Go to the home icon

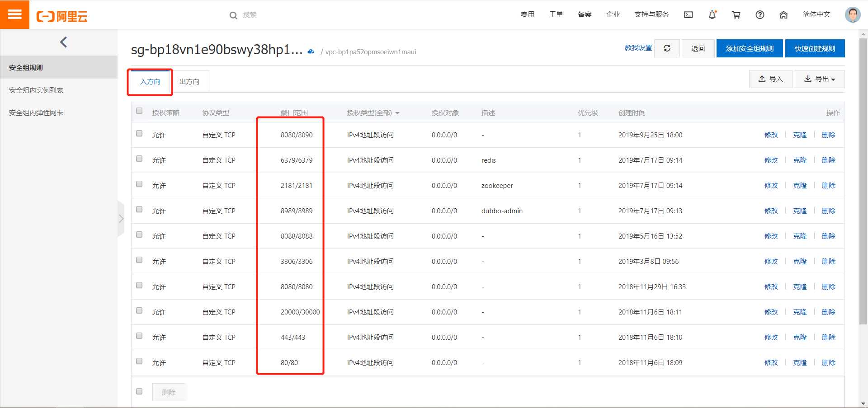783,15
